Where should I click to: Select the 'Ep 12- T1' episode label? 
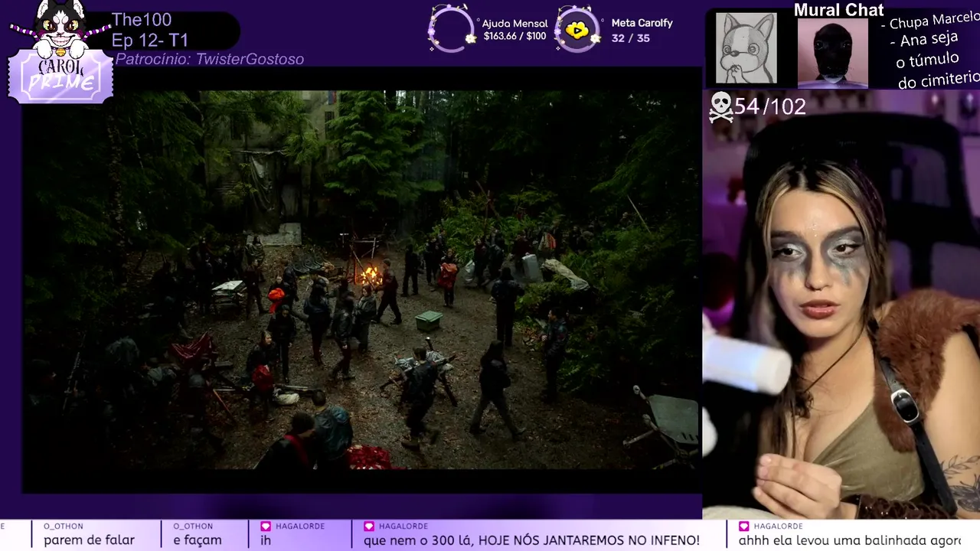click(150, 41)
